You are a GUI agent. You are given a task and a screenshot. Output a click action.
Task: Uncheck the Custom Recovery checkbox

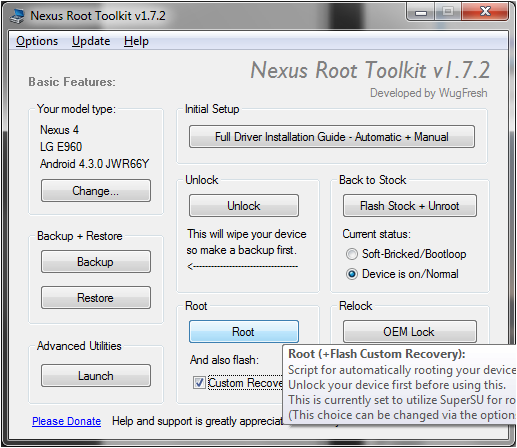[199, 383]
